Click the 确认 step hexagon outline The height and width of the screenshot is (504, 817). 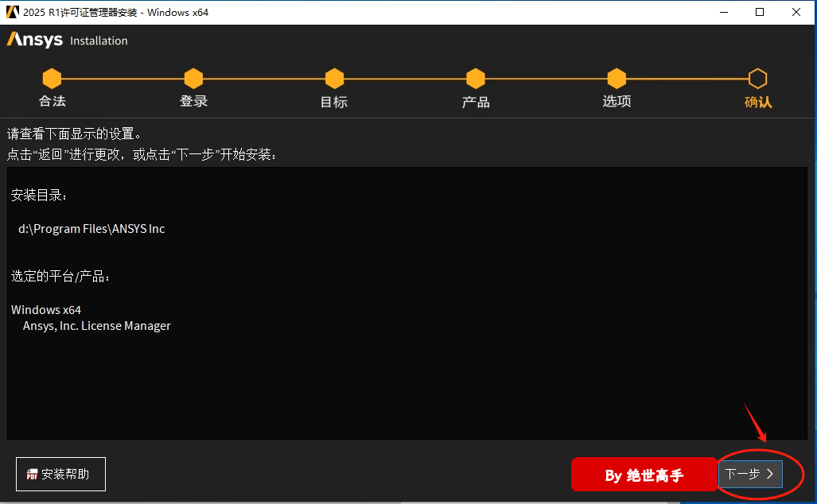point(758,79)
